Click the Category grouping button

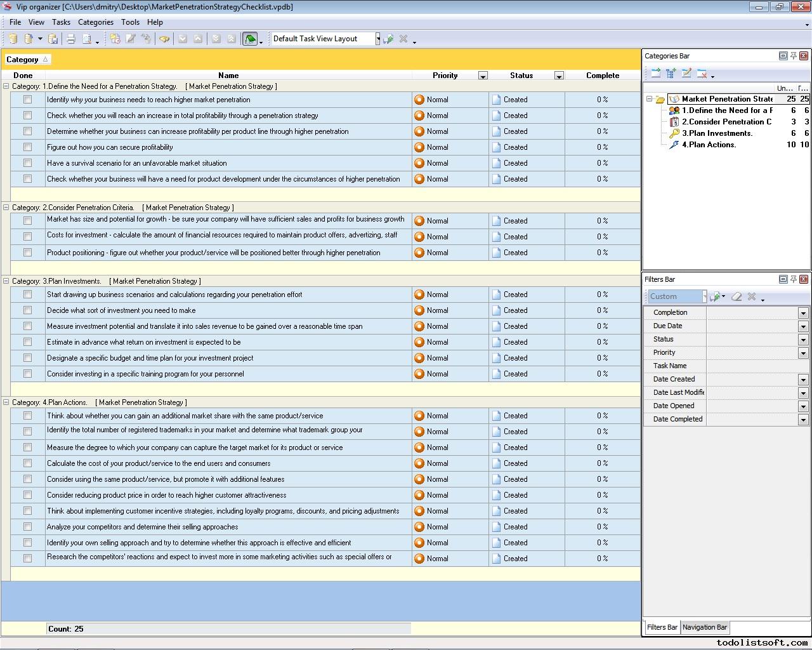pos(27,60)
